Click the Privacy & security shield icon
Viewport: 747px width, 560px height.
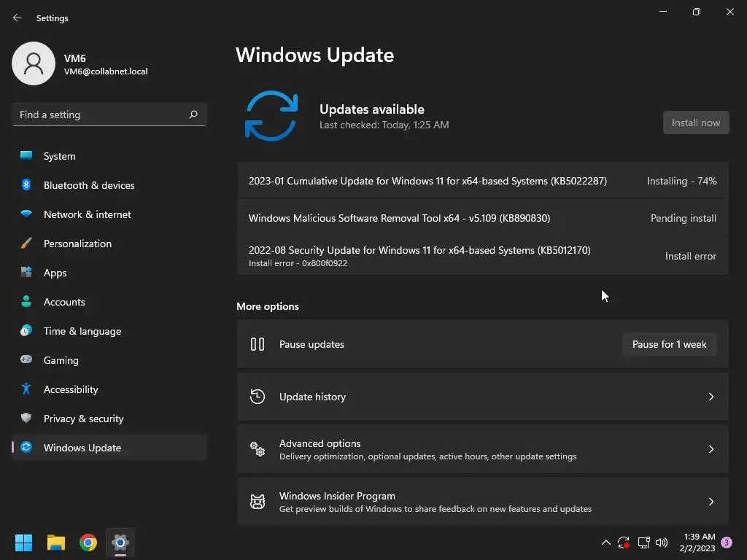point(26,418)
